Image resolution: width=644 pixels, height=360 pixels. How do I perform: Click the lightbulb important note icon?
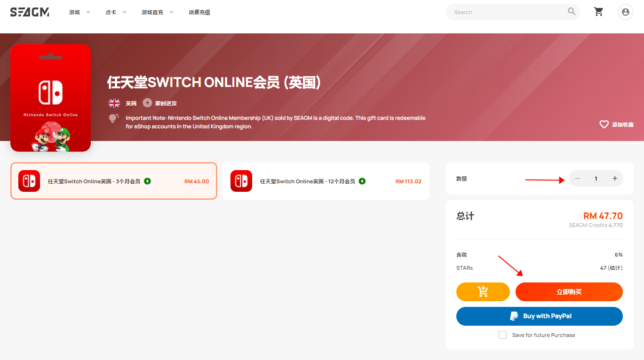click(x=114, y=118)
